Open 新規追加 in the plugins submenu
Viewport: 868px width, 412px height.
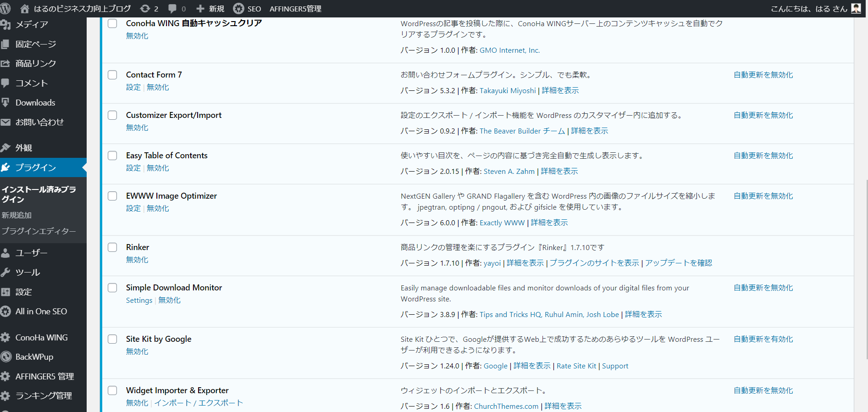[x=17, y=215]
